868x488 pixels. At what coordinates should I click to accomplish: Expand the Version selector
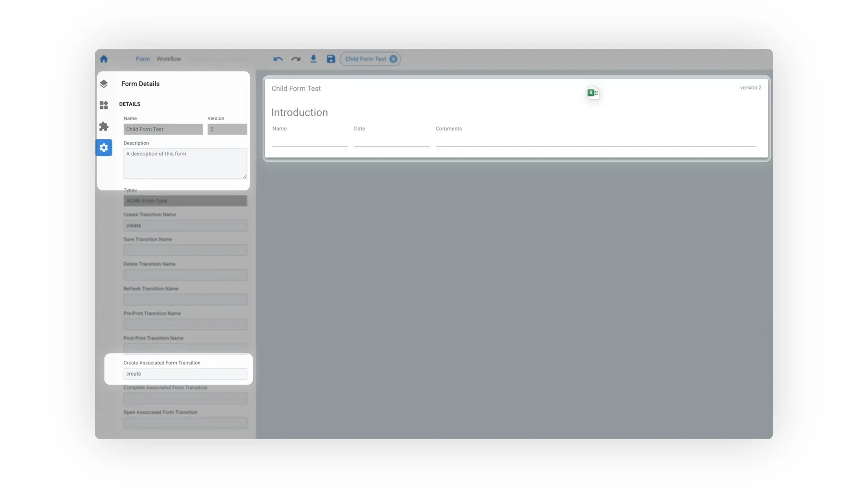(227, 129)
